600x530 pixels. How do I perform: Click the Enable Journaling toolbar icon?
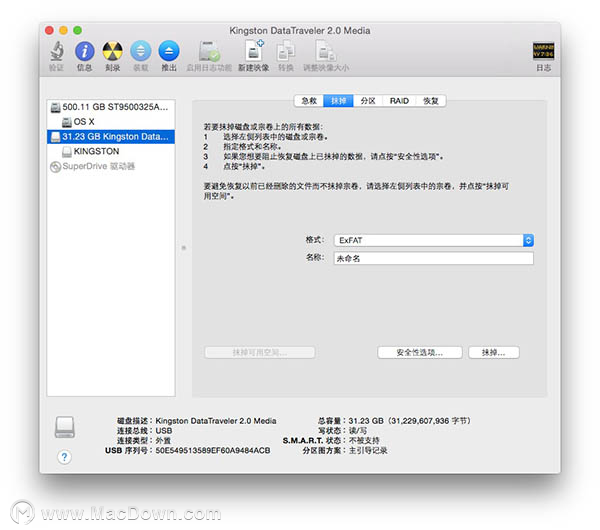tap(209, 51)
